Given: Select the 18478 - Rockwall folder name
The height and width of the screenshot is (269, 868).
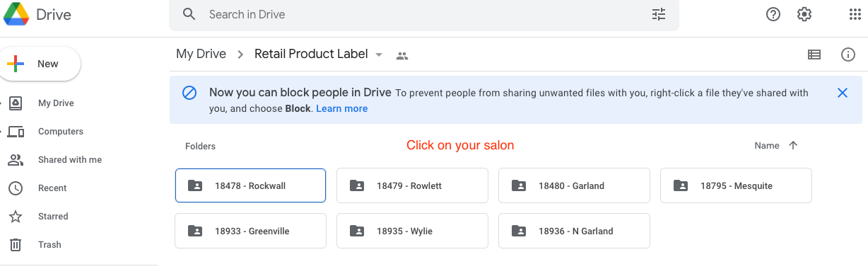Looking at the screenshot, I should pos(250,185).
